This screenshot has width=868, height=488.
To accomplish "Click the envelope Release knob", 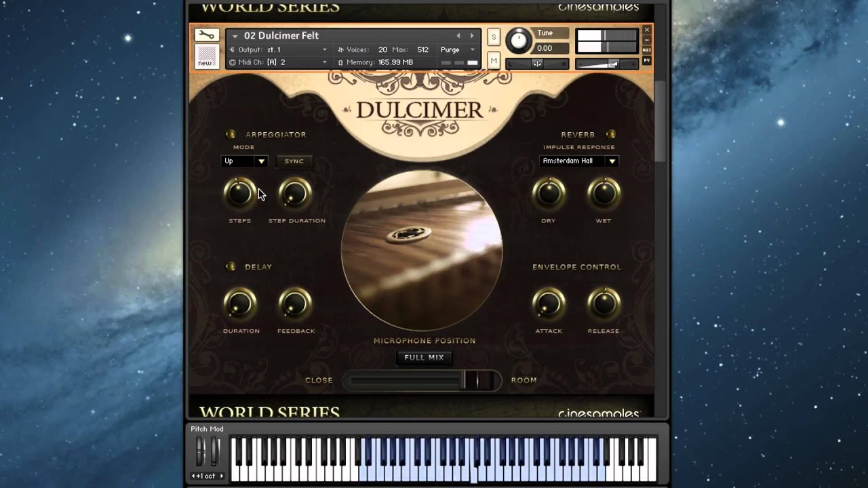I will [604, 304].
